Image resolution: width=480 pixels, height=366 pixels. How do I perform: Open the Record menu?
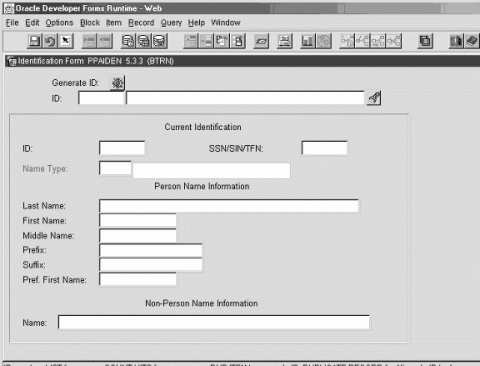[x=141, y=23]
